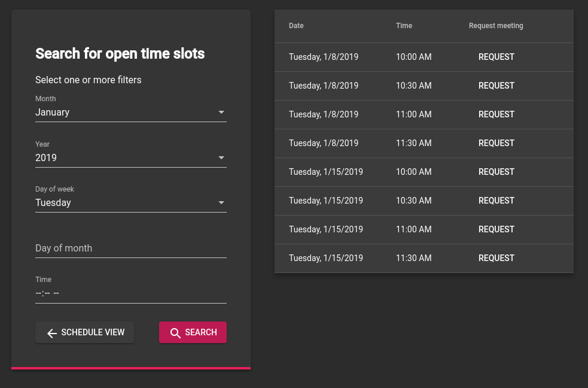Request the 1/8/2019 11:00 AM slot
The width and height of the screenshot is (588, 388).
496,114
